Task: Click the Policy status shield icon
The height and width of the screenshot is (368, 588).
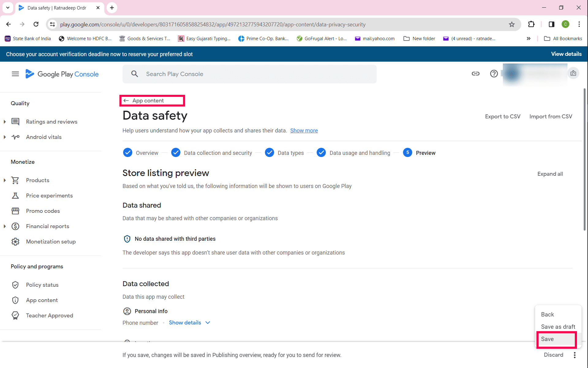Action: pyautogui.click(x=15, y=285)
